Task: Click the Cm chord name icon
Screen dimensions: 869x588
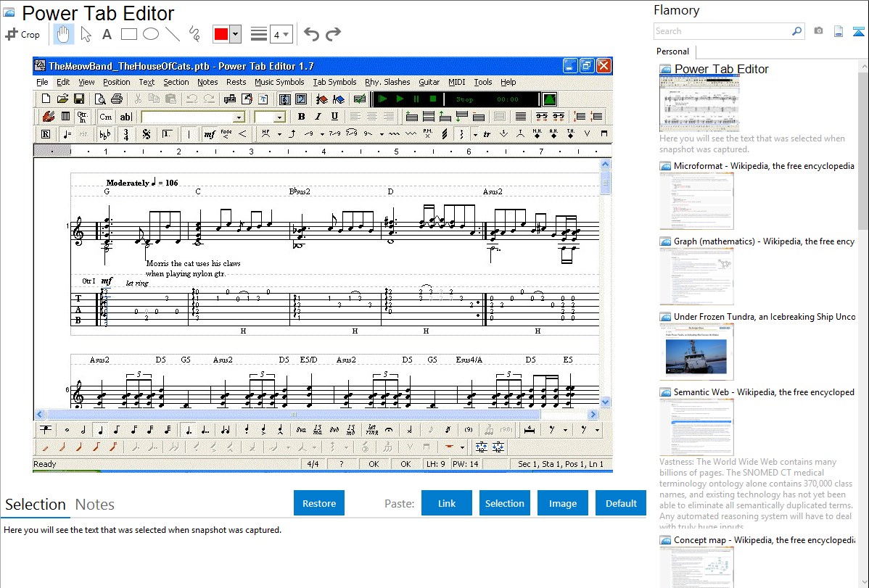Action: point(105,117)
